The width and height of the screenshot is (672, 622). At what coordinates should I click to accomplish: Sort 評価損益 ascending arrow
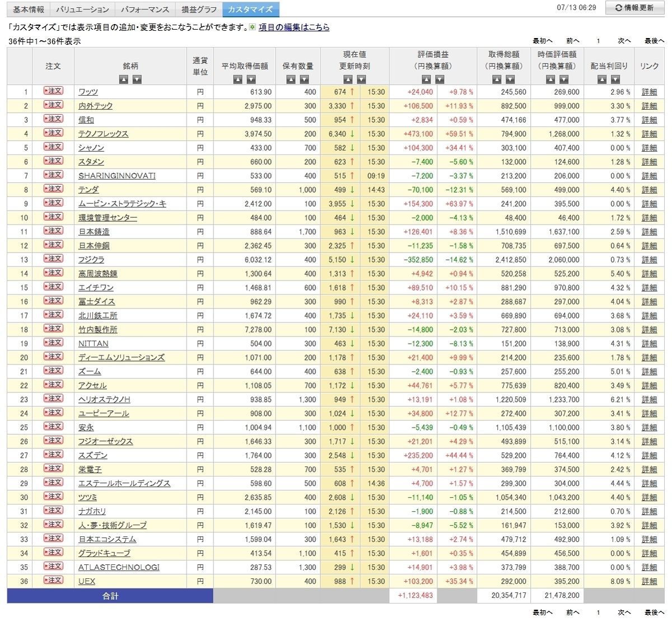point(426,79)
